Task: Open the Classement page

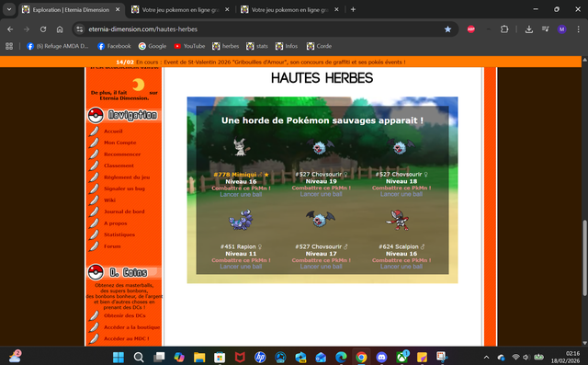Action: [119, 165]
